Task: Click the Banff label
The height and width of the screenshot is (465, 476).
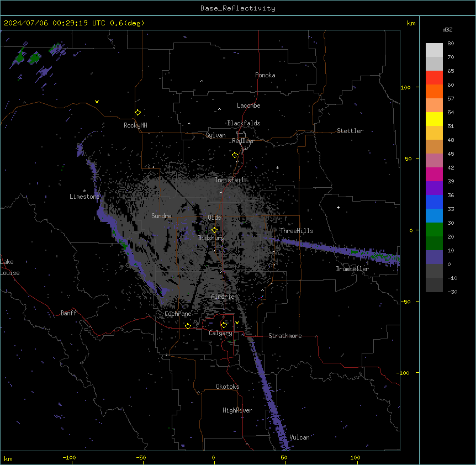Action: click(68, 313)
